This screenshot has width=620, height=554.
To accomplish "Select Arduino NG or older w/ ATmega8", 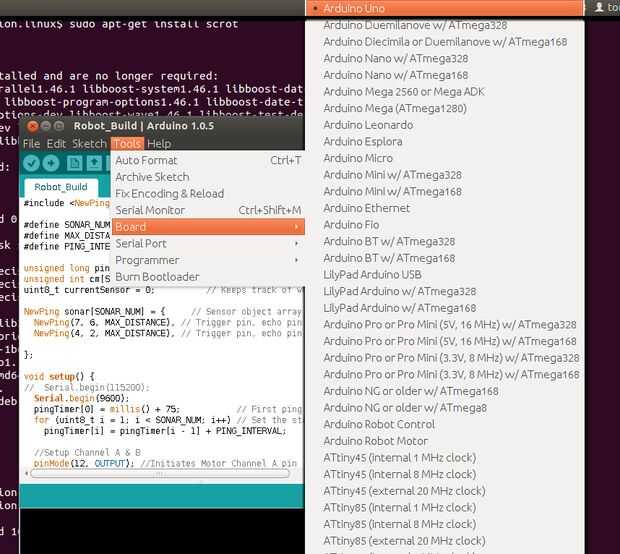I will (444, 408).
